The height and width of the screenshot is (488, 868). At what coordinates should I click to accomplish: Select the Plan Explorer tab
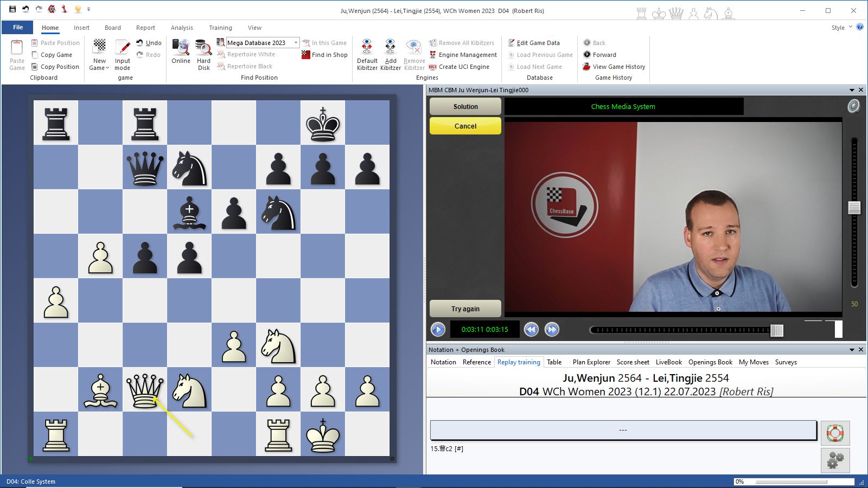tap(591, 362)
